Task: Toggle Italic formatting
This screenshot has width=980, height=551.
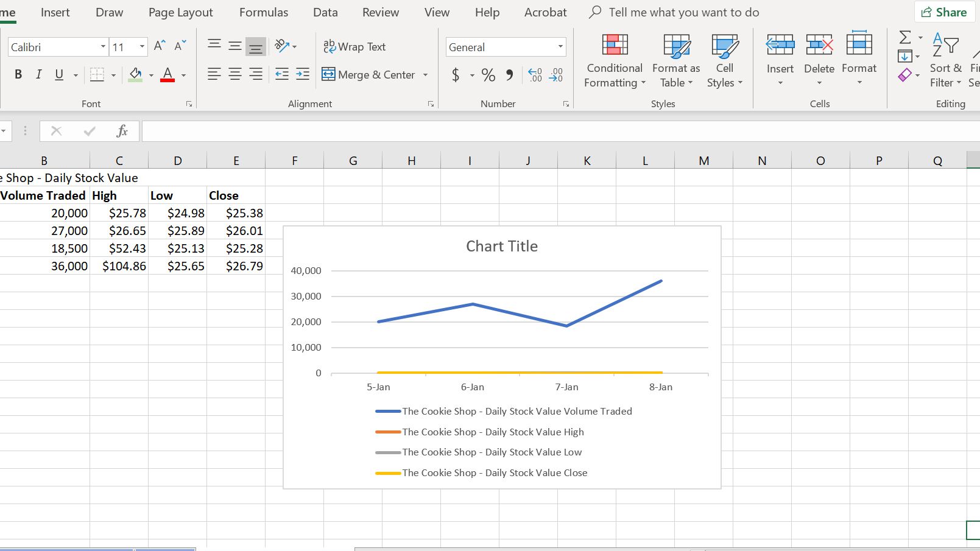Action: (x=39, y=74)
